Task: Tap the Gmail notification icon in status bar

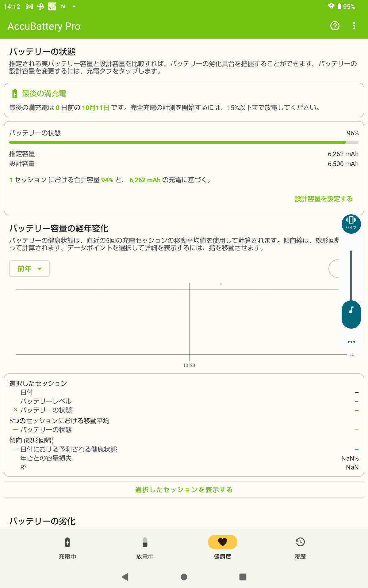Action: pyautogui.click(x=29, y=6)
